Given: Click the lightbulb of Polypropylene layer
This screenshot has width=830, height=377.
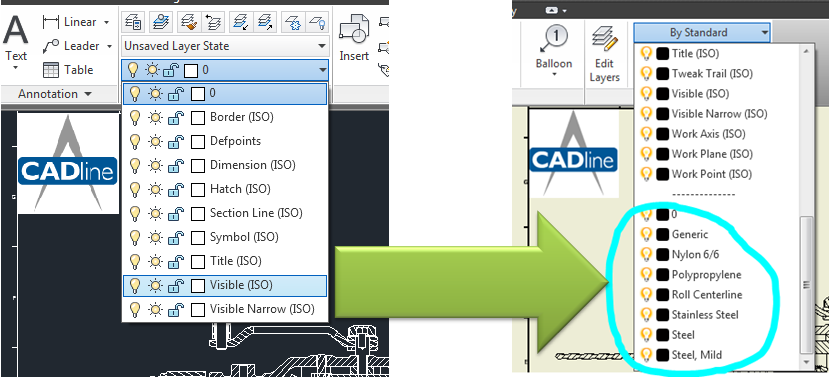Looking at the screenshot, I should tap(646, 274).
